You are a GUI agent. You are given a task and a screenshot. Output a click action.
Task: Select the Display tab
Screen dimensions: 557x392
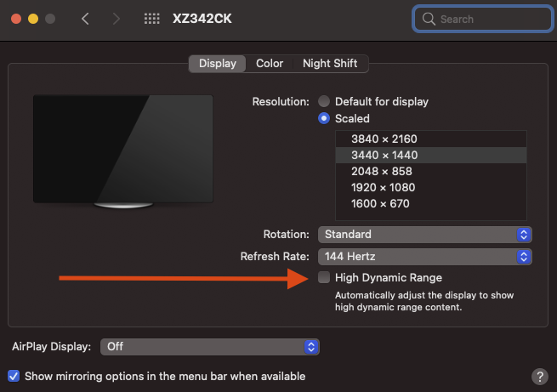click(218, 64)
